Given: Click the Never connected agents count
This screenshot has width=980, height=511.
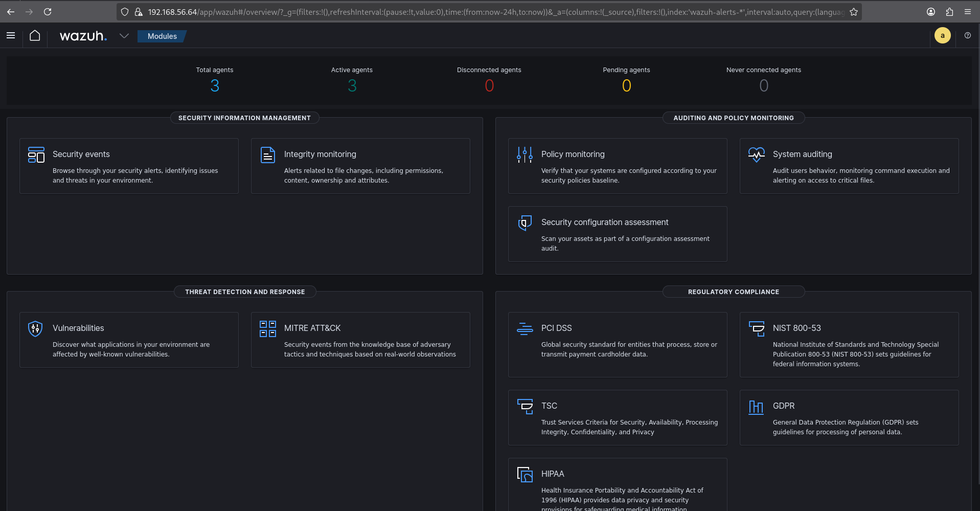Looking at the screenshot, I should click(x=764, y=85).
